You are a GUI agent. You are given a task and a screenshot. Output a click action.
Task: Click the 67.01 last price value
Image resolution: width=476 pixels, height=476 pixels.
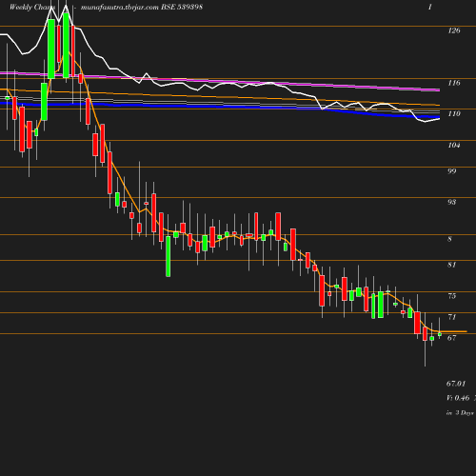click(456, 384)
